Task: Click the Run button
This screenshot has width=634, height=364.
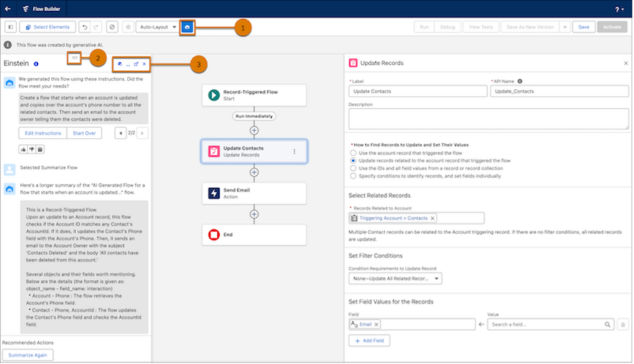Action: coord(424,27)
